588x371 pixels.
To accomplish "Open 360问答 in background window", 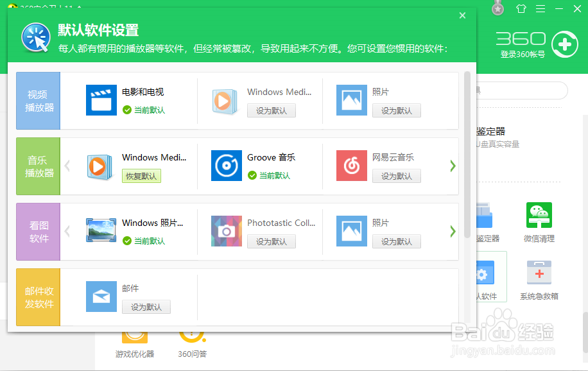I will tap(193, 344).
